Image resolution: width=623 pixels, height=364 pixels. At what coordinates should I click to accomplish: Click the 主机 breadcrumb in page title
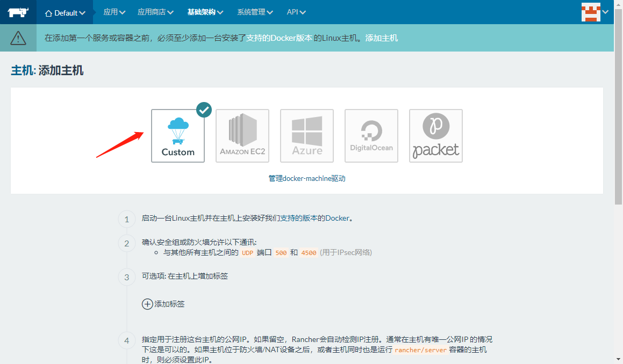point(22,71)
